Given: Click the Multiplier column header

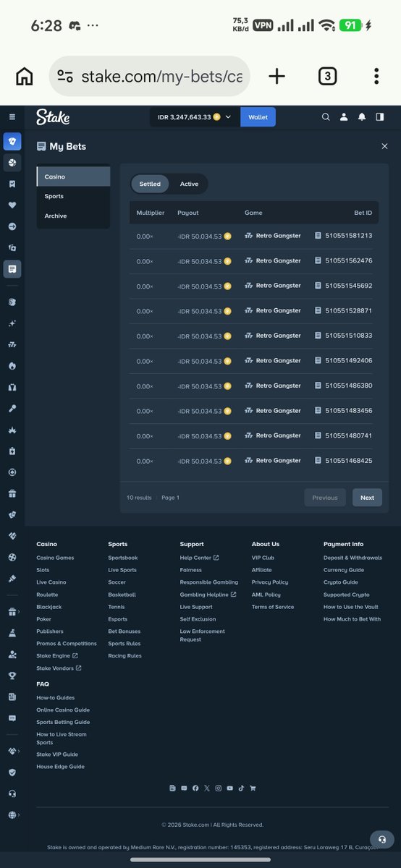Looking at the screenshot, I should (x=151, y=213).
